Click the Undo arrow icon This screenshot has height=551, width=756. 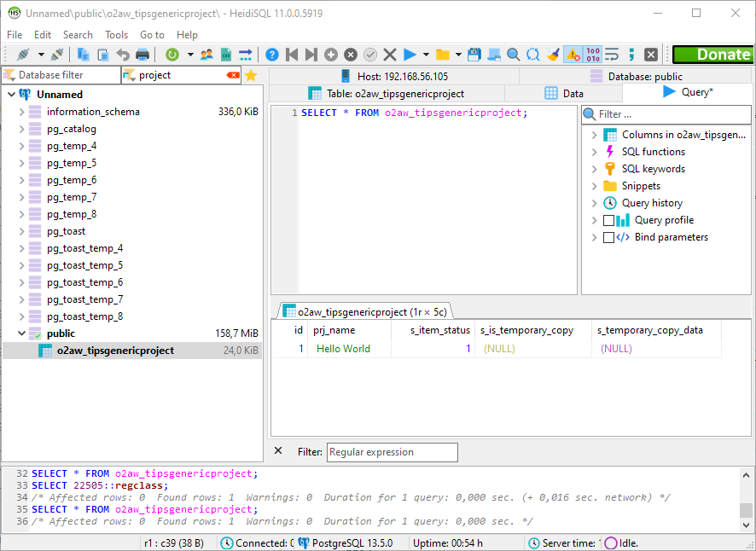pyautogui.click(x=123, y=55)
